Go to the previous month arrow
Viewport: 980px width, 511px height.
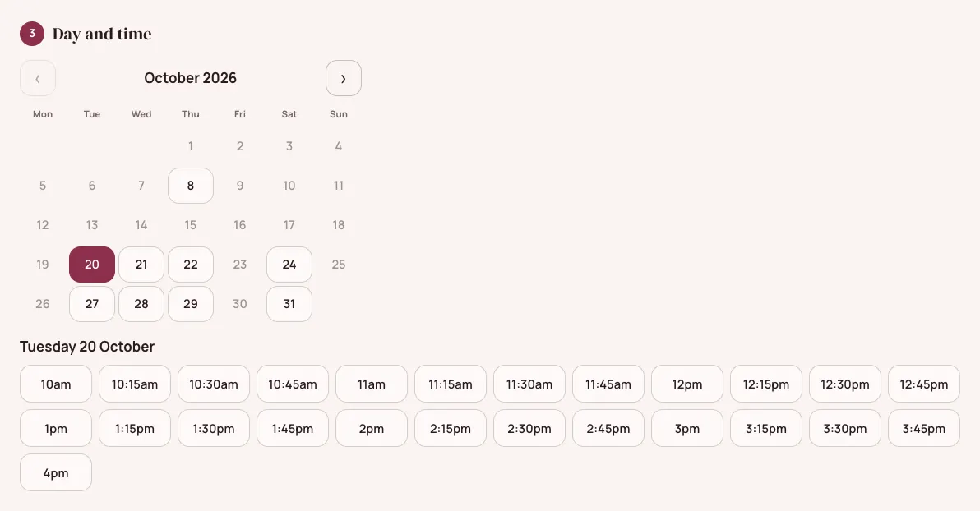38,78
